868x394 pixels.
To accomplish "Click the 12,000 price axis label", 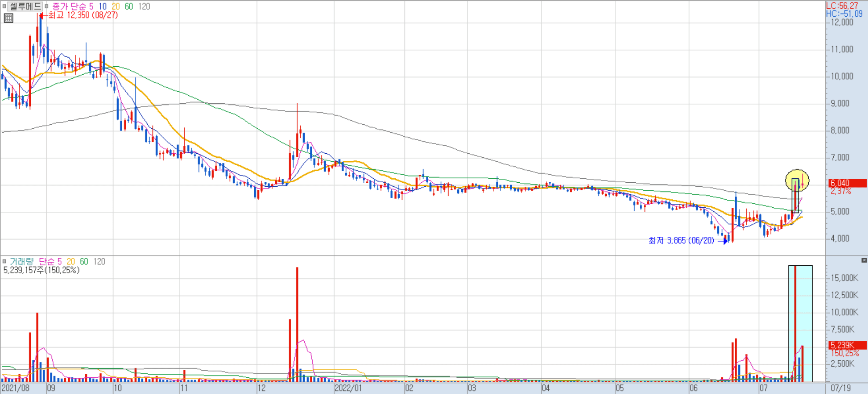I will pos(842,22).
